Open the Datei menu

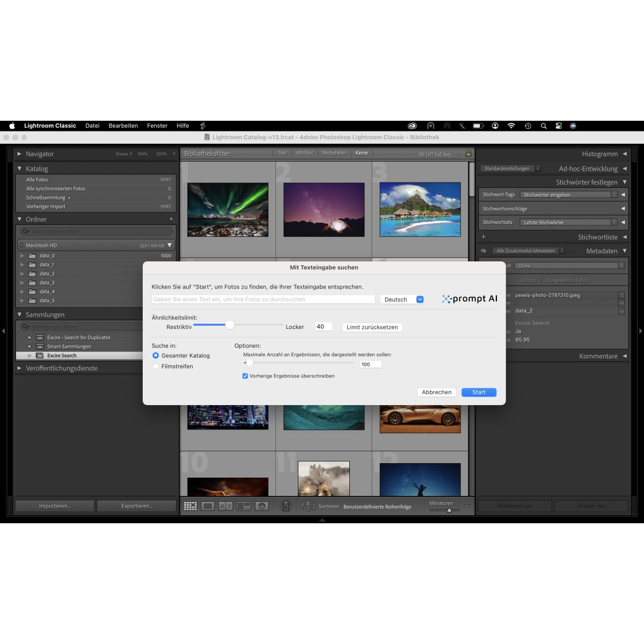click(92, 126)
